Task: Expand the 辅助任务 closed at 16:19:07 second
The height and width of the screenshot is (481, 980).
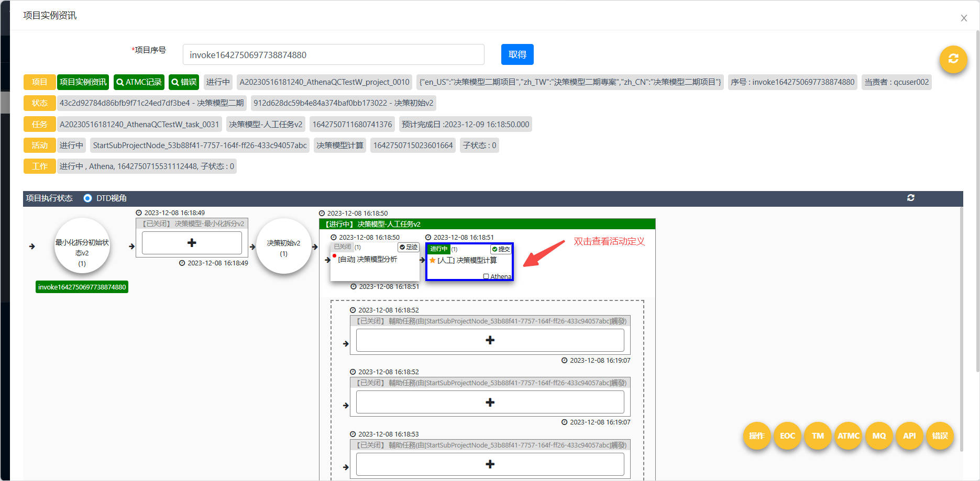Action: point(490,402)
